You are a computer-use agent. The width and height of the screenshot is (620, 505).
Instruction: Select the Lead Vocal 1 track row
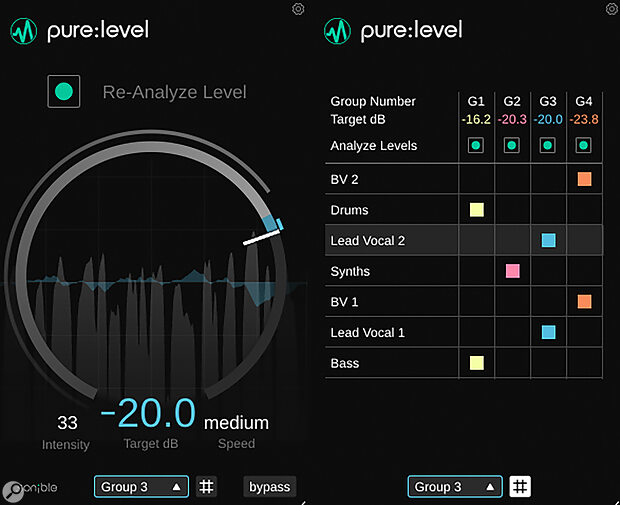pyautogui.click(x=464, y=332)
